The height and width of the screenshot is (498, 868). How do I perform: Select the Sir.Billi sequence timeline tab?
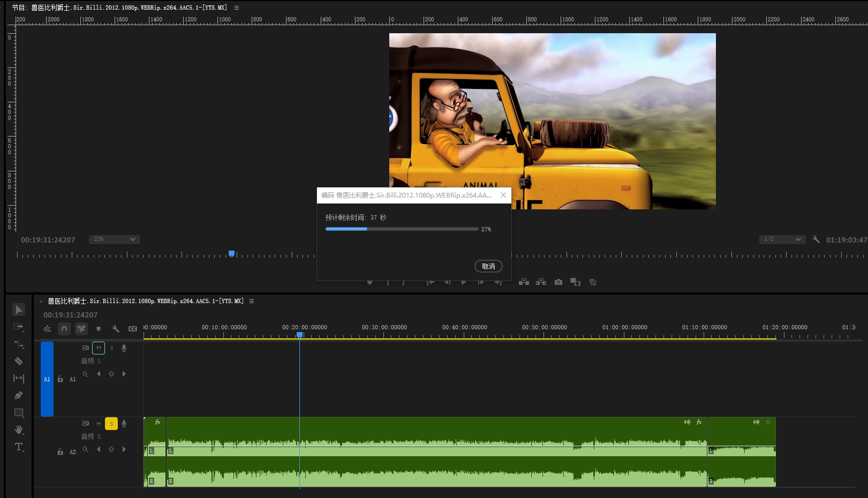click(145, 301)
